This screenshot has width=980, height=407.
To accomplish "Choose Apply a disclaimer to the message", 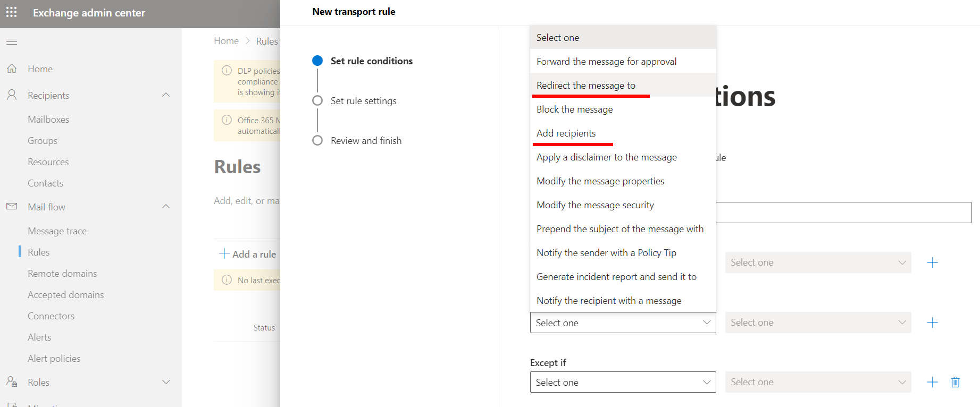I will pos(623,157).
